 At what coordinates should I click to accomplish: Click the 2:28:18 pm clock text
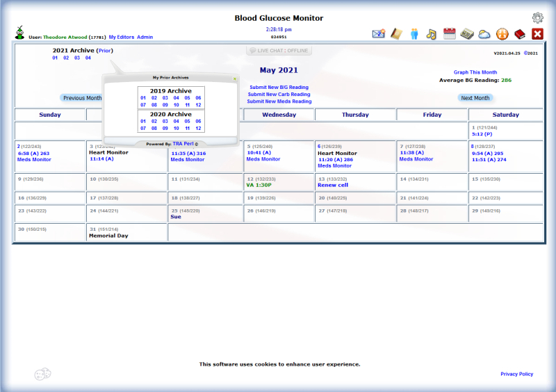click(x=279, y=29)
